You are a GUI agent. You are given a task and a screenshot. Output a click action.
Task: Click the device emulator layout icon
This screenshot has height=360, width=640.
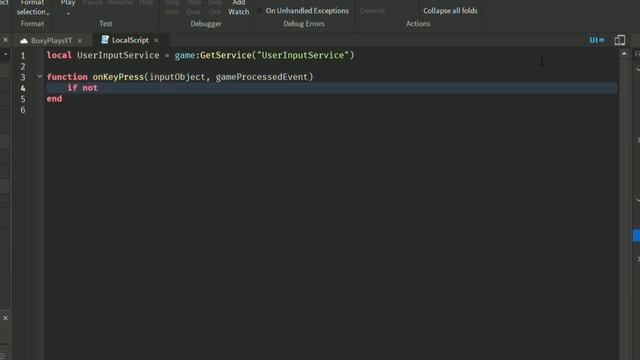(x=620, y=40)
